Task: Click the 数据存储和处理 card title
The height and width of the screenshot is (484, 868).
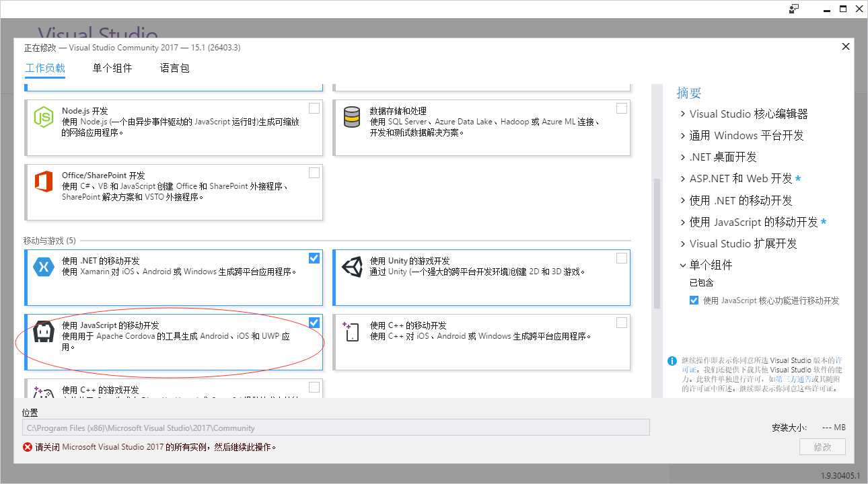Action: point(398,111)
